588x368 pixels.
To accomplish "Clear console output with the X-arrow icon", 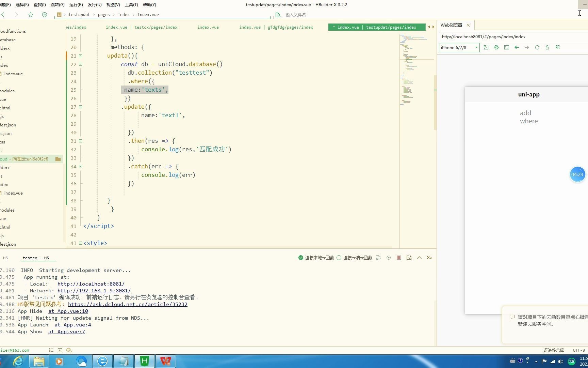I will (429, 258).
